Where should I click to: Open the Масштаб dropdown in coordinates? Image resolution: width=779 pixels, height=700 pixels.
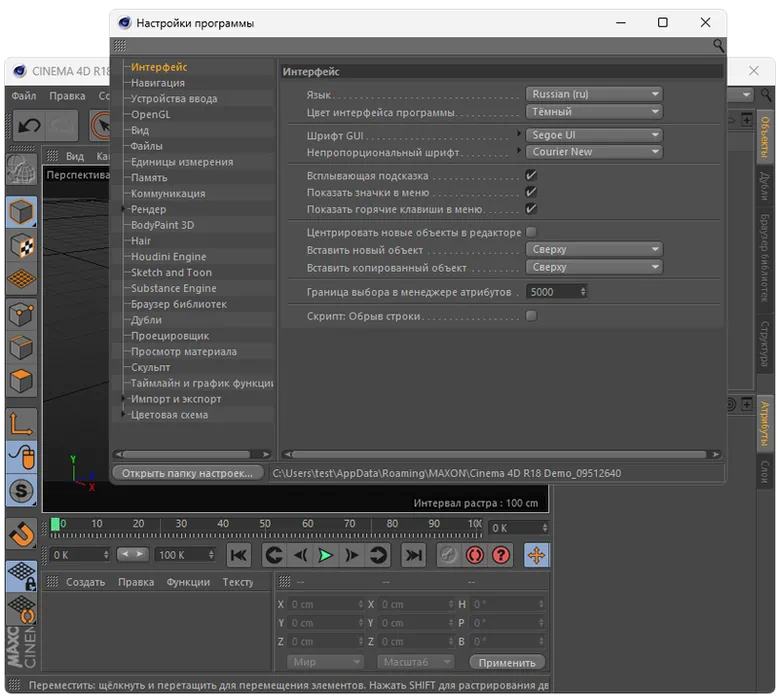(x=416, y=662)
